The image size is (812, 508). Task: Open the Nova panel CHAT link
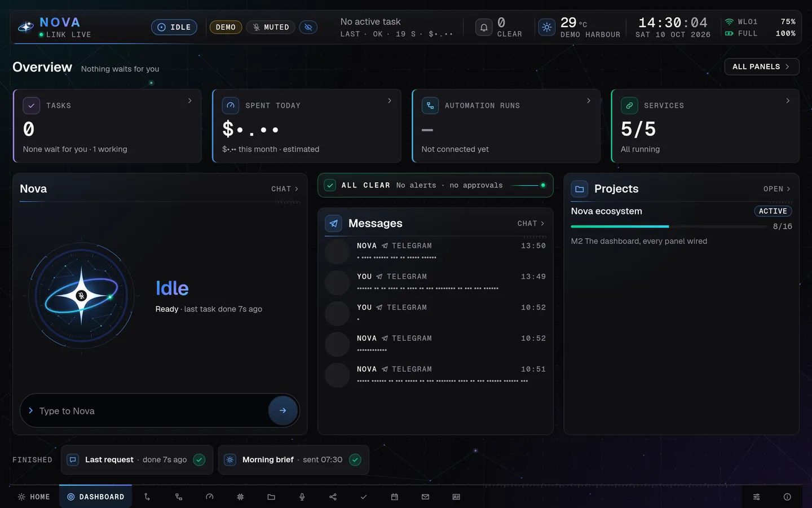pos(285,189)
